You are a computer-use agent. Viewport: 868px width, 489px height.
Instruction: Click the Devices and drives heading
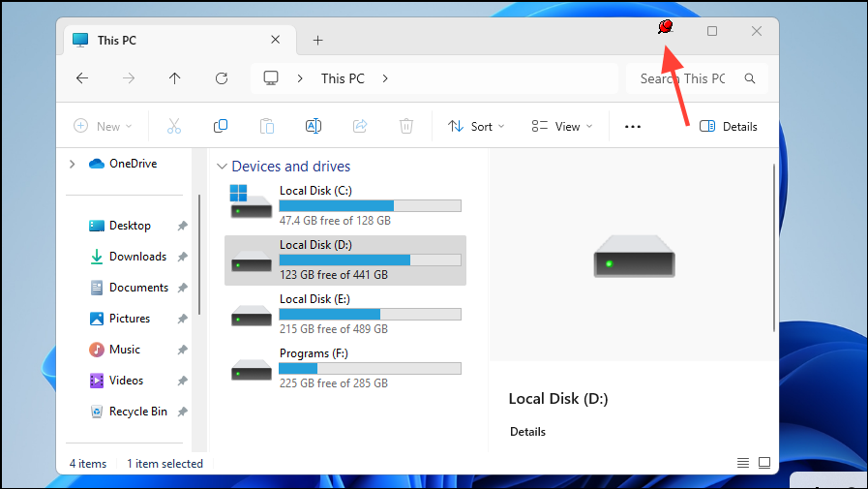290,167
